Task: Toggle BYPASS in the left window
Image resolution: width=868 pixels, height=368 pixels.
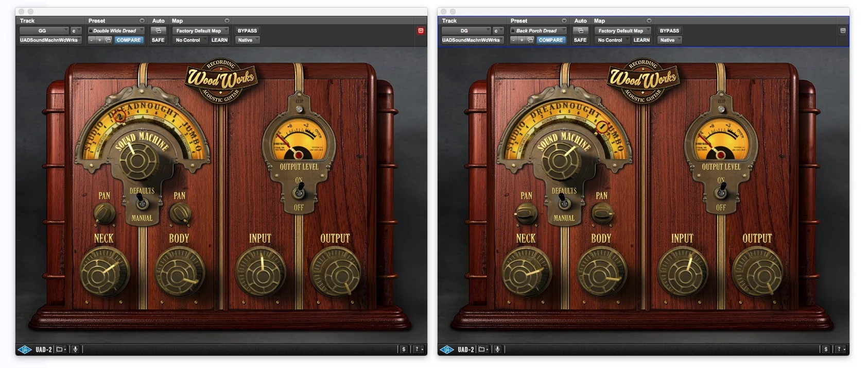Action: click(x=247, y=31)
